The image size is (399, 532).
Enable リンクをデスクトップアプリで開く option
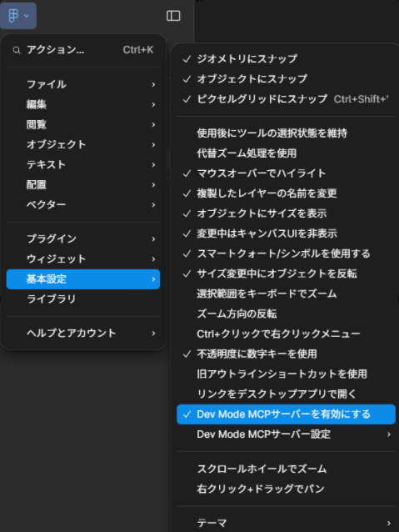(286, 394)
